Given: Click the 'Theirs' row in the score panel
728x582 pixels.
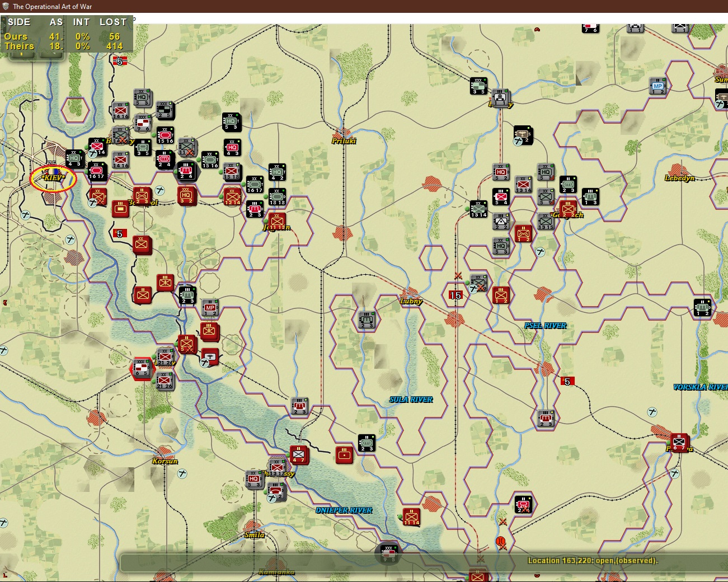Looking at the screenshot, I should tap(67, 46).
